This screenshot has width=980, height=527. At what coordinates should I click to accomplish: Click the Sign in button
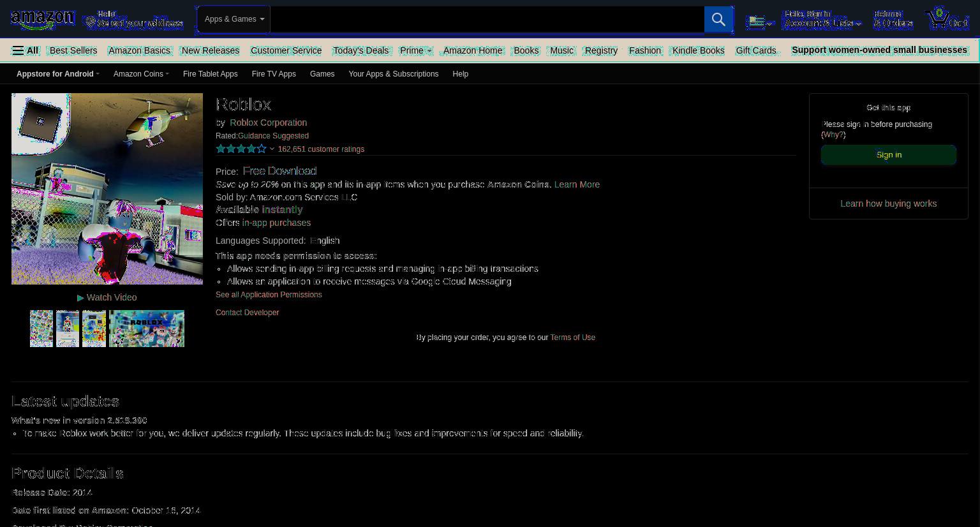coord(889,155)
